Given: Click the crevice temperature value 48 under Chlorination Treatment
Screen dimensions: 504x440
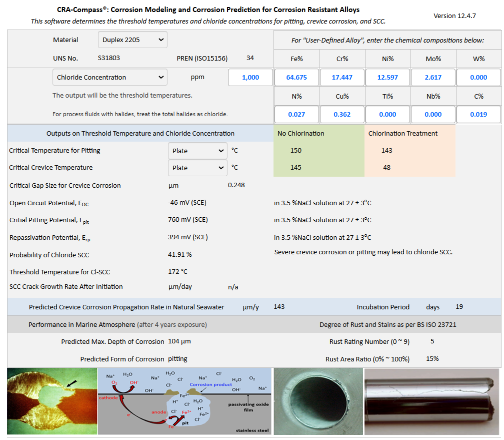Looking at the screenshot, I should point(386,167).
